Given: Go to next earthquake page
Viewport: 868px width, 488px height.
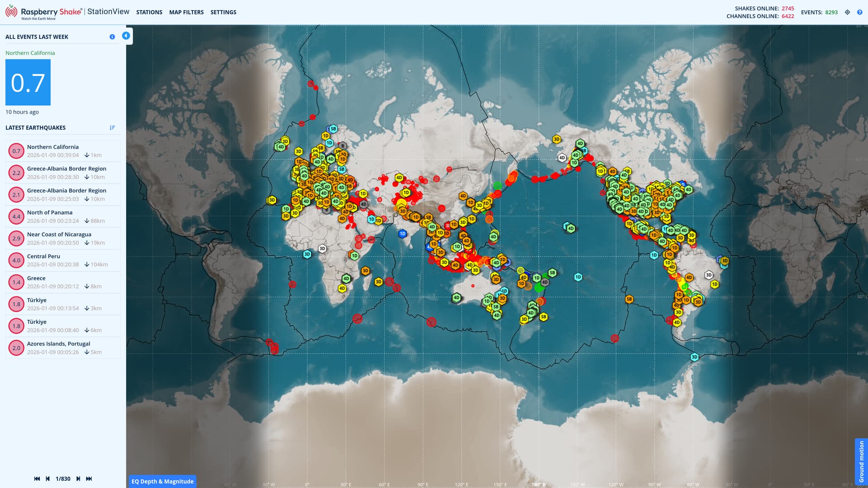Looking at the screenshot, I should (x=78, y=479).
